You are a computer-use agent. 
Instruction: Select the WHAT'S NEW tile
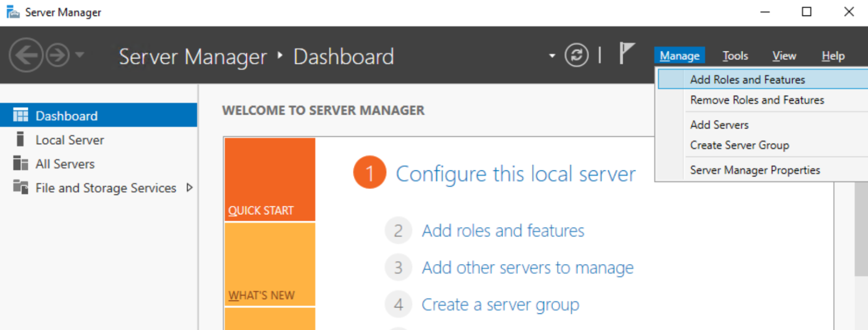coord(270,264)
